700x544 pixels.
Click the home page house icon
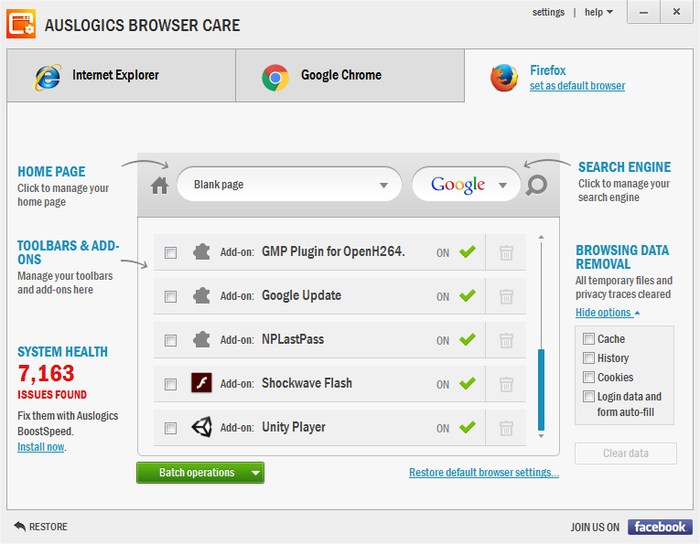click(159, 185)
